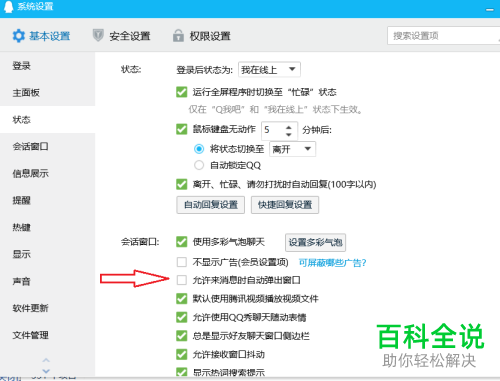The width and height of the screenshot is (500, 381).
Task: Click sidebar scroll-down chevron
Action: [46, 371]
